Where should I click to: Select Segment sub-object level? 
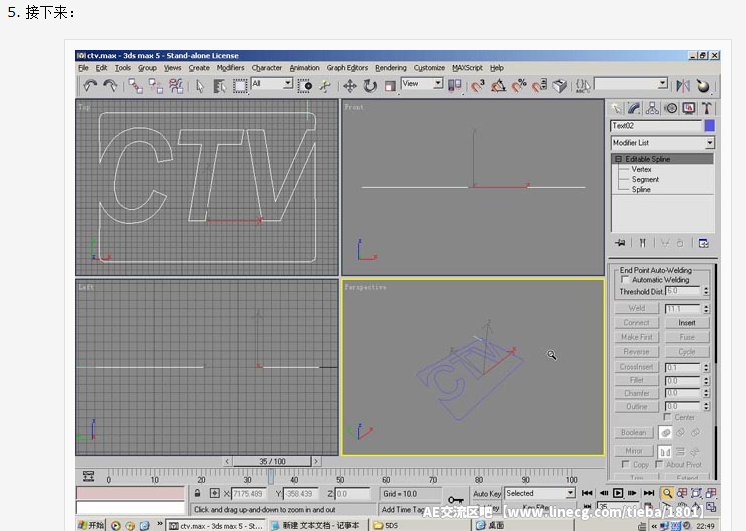pyautogui.click(x=645, y=179)
